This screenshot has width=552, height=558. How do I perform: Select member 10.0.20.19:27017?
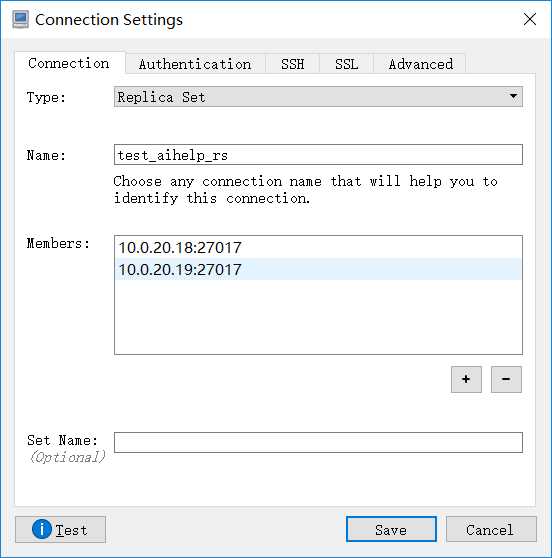click(318, 269)
